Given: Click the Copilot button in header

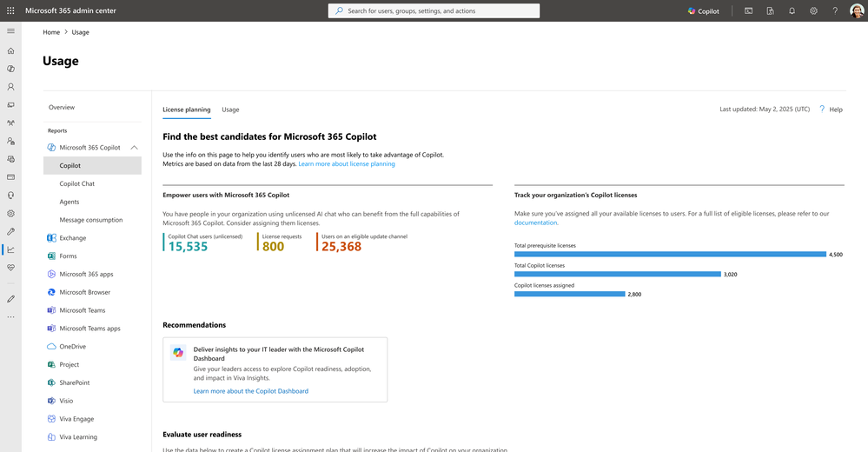Looking at the screenshot, I should [x=703, y=10].
